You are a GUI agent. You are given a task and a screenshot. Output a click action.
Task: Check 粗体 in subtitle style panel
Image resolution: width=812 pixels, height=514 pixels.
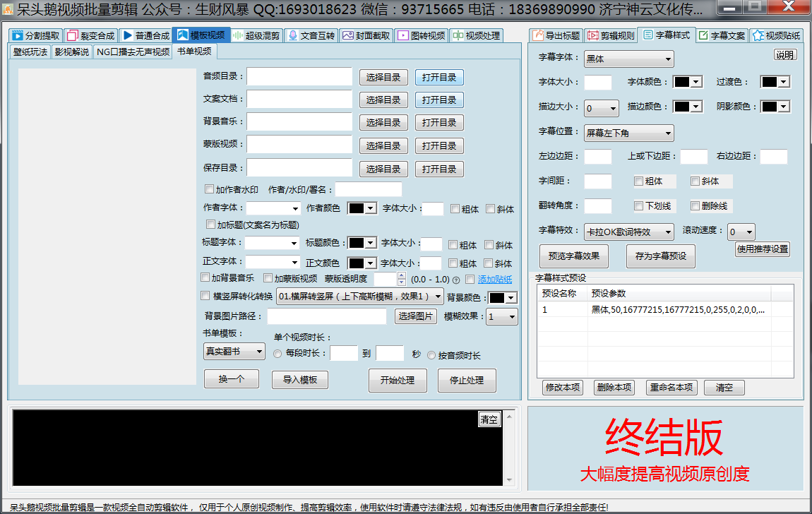[x=638, y=181]
